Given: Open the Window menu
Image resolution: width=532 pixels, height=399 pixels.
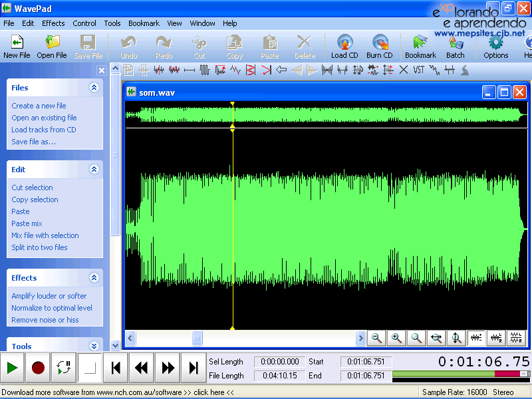Looking at the screenshot, I should click(202, 23).
